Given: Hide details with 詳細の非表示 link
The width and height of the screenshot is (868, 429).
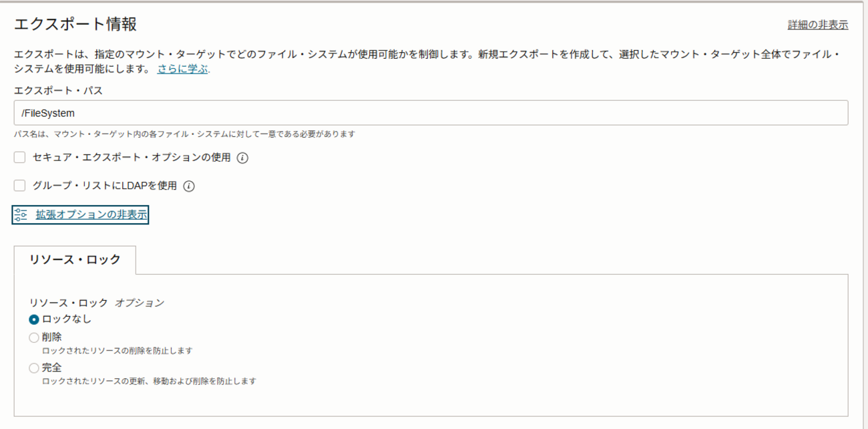Looking at the screenshot, I should [x=818, y=25].
